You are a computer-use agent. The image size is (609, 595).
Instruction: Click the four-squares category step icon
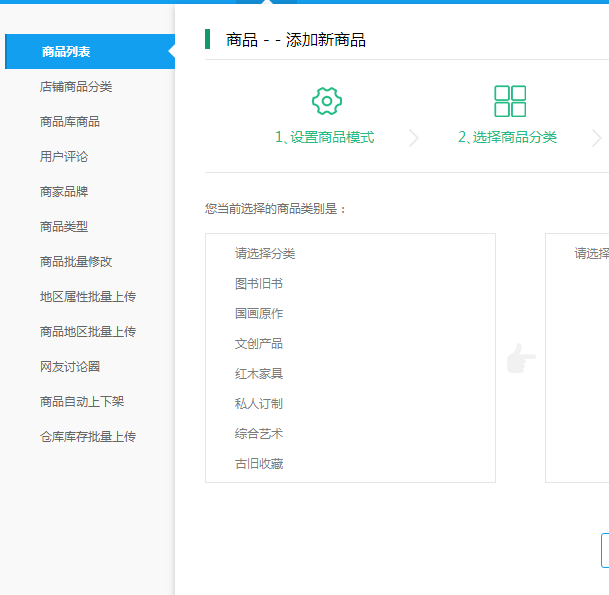(x=509, y=101)
